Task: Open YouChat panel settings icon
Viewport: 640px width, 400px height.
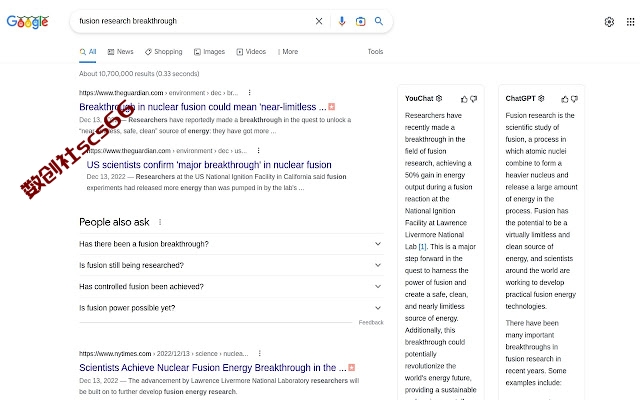Action: point(439,98)
